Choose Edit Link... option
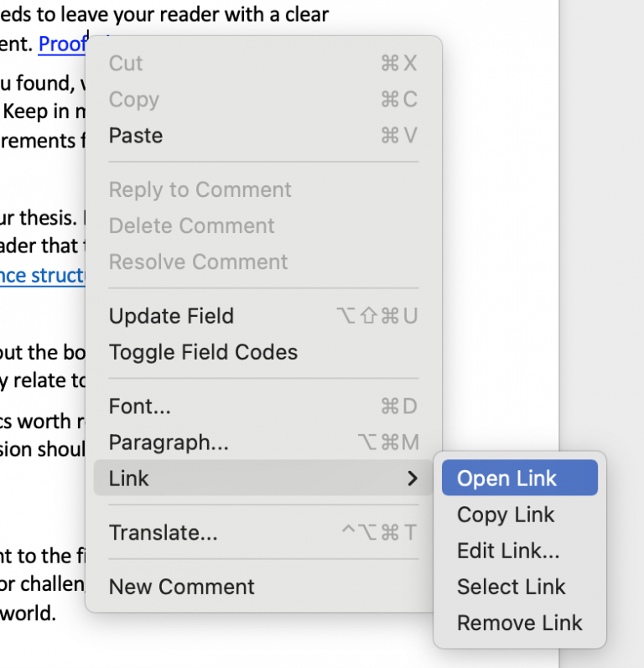The width and height of the screenshot is (644, 668). 508,551
